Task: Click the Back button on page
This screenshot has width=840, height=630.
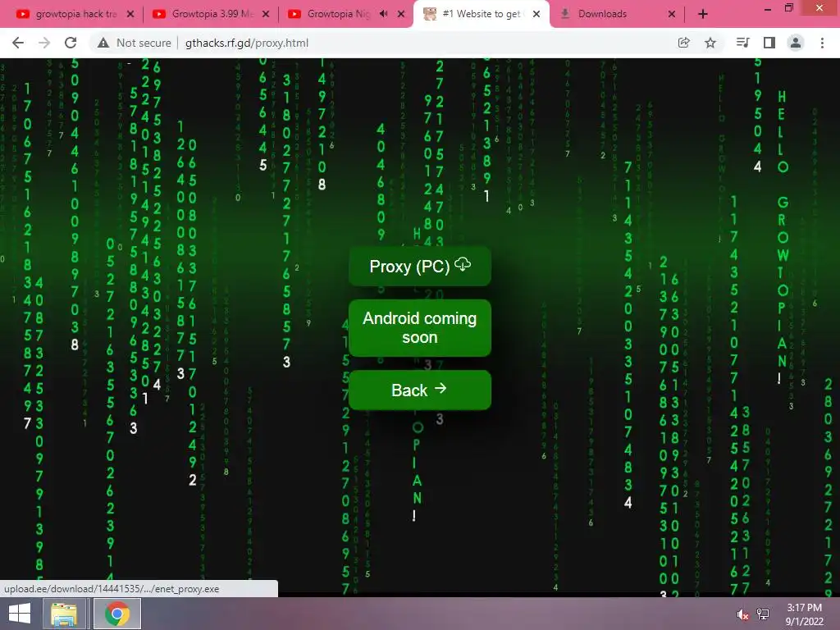Action: coord(420,390)
